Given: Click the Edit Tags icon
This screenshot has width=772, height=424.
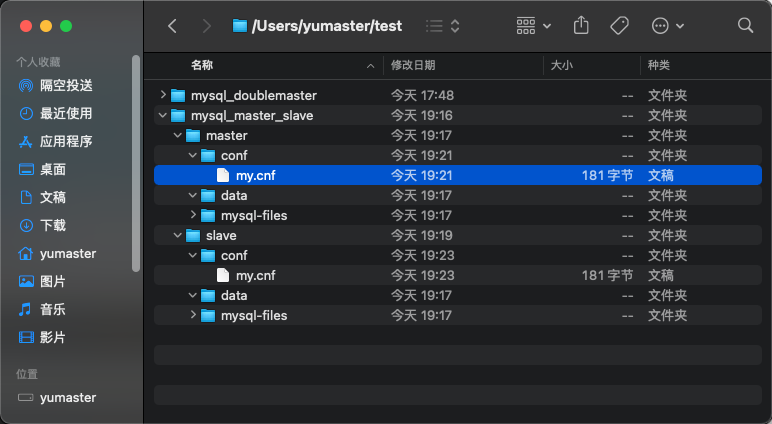Looking at the screenshot, I should click(x=620, y=26).
